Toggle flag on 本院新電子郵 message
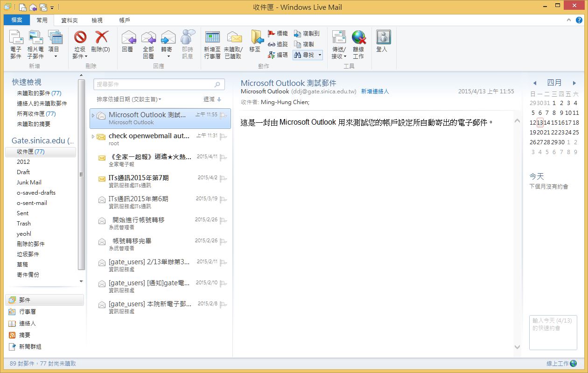Screen dimensions: 588x373 (224, 304)
